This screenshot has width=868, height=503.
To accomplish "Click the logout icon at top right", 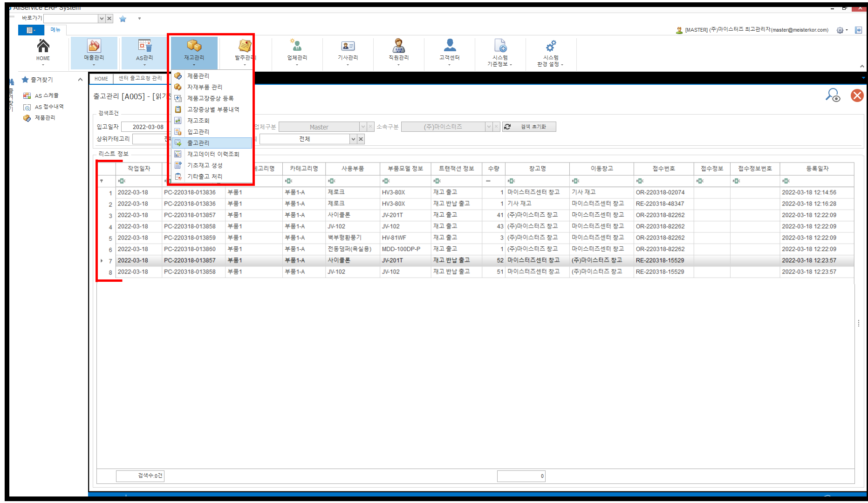I will [x=859, y=30].
